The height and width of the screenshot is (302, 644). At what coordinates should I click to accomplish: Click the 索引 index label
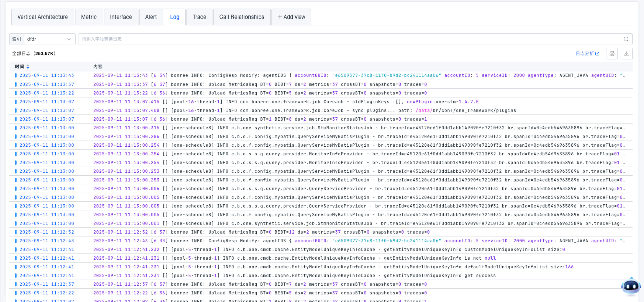[16, 39]
